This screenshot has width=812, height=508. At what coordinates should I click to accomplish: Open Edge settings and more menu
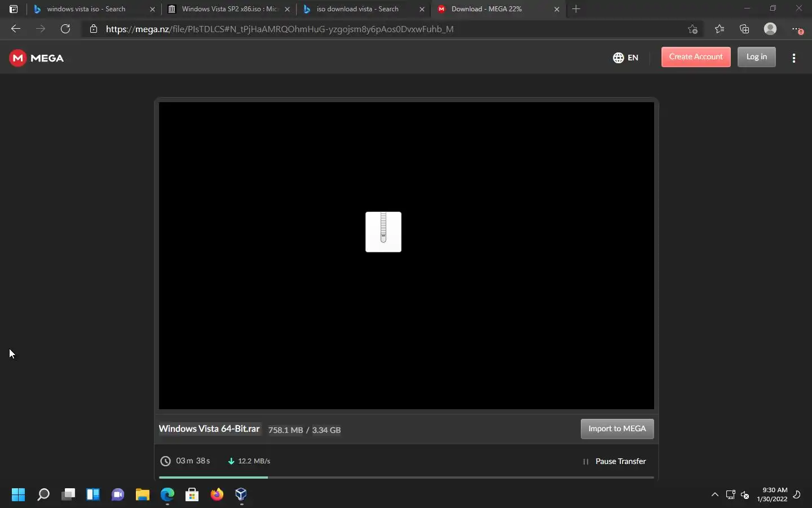click(796, 29)
